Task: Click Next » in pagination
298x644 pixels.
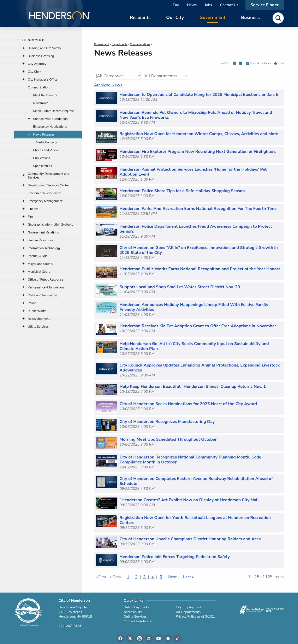Action: (x=173, y=577)
